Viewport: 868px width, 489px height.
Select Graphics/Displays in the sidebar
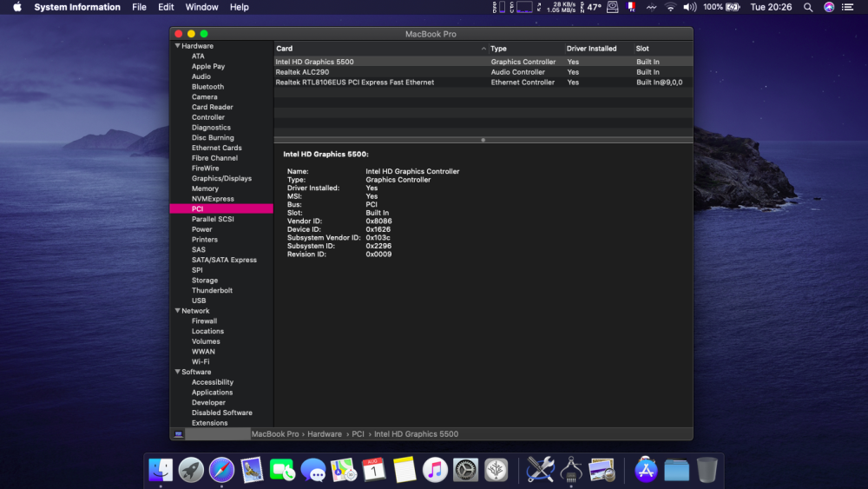221,178
